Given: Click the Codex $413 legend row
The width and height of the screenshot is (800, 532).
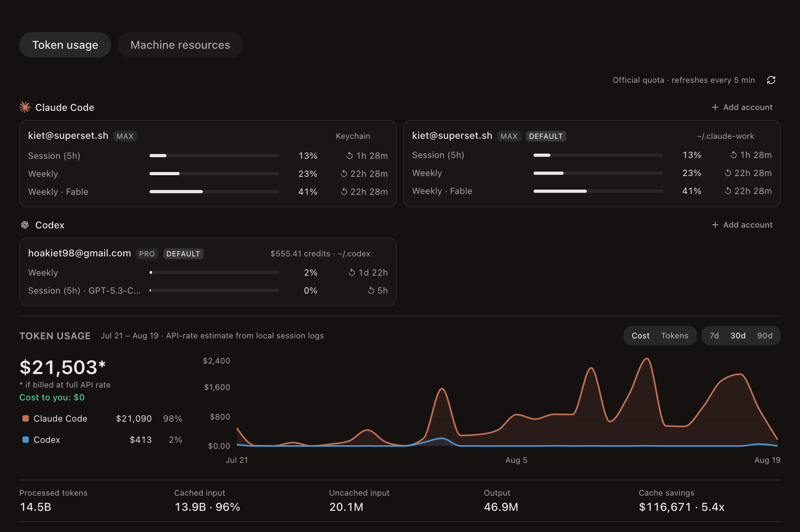Looking at the screenshot, I should [x=102, y=440].
